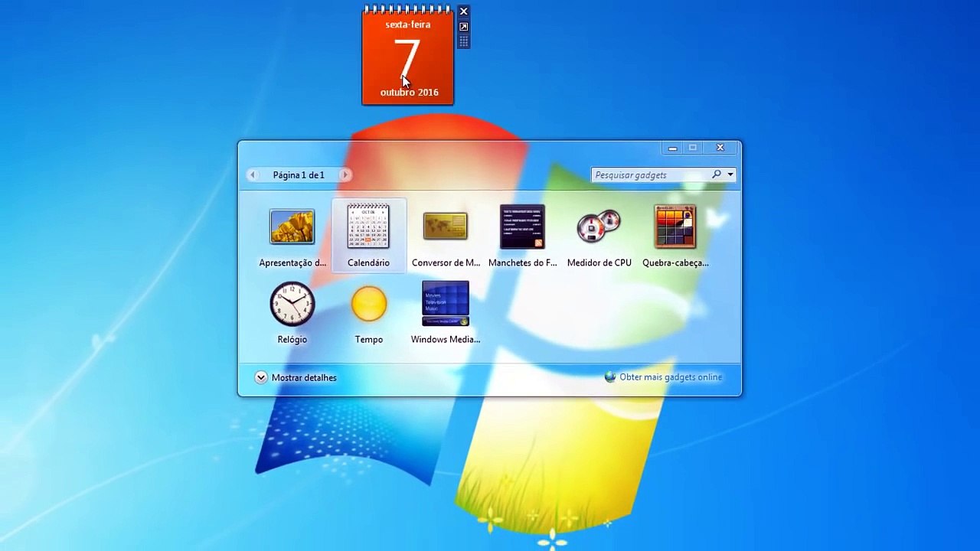This screenshot has width=980, height=551.
Task: Minimize the gadgets gallery window
Action: [x=672, y=148]
